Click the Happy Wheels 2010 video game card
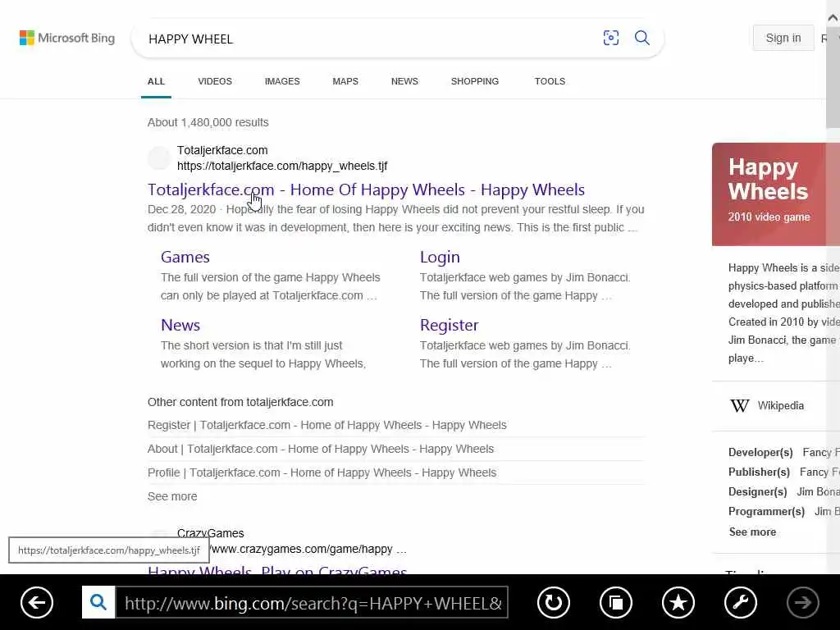 pos(776,194)
